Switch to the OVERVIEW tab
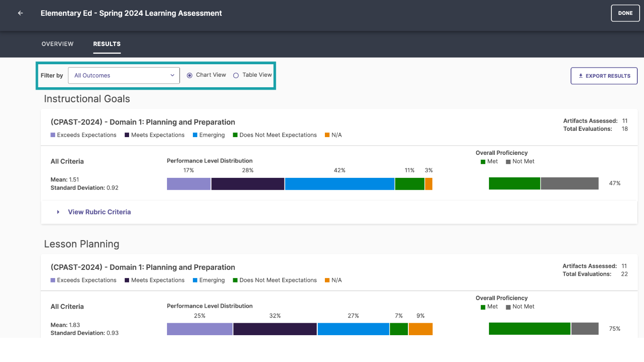This screenshot has width=644, height=362. point(58,44)
